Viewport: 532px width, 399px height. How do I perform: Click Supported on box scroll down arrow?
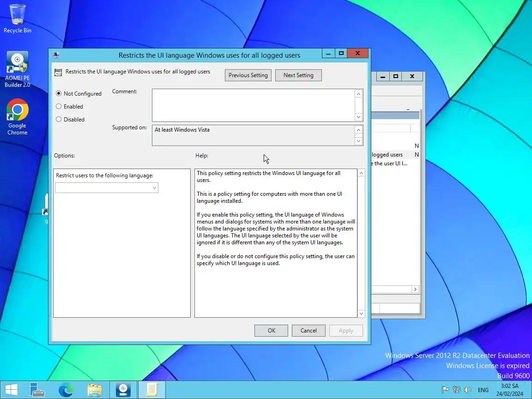tap(358, 141)
